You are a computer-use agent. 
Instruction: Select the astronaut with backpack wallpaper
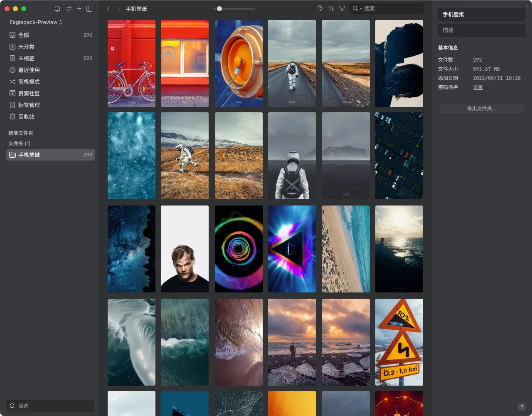292,156
